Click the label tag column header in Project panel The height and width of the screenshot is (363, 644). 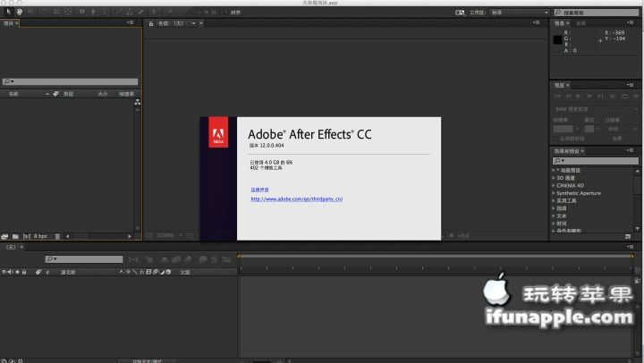[55, 94]
